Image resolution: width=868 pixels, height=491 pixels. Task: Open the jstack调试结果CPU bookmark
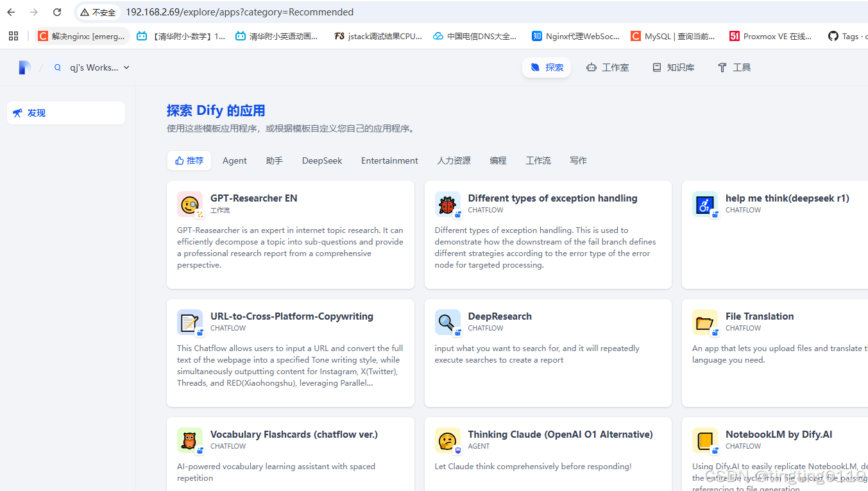tap(379, 37)
